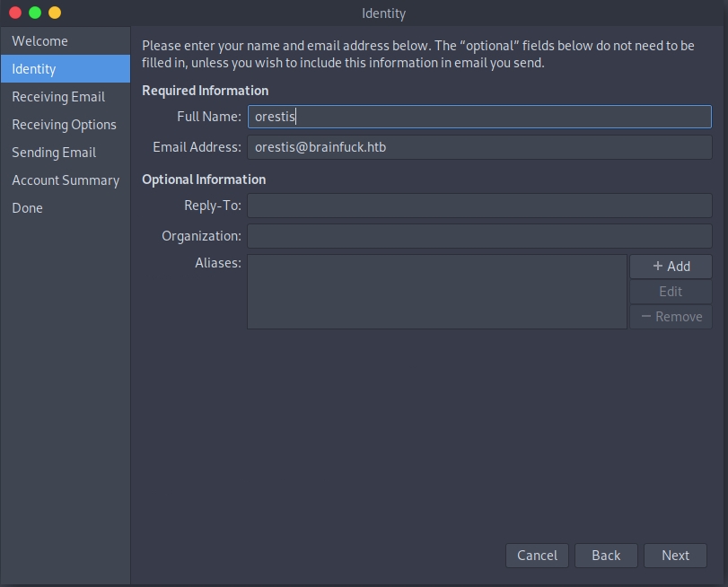Click the green window control button
This screenshot has height=587, width=728.
tap(35, 13)
